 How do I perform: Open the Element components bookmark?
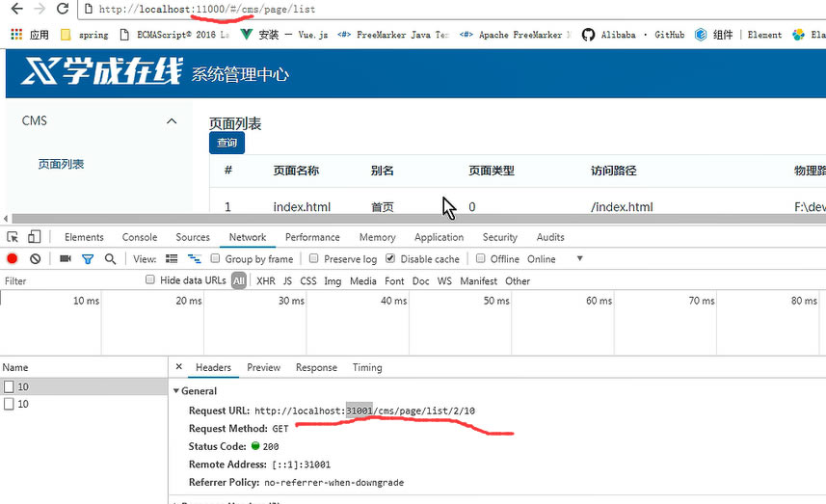[x=737, y=35]
